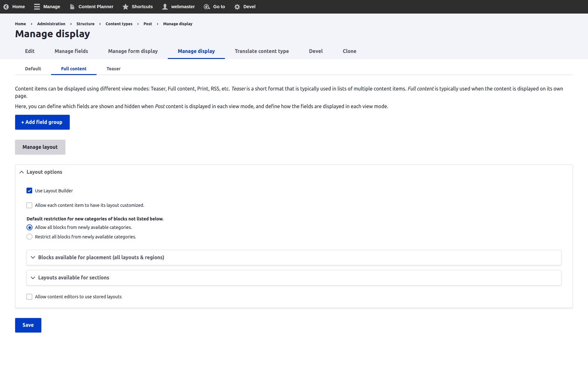Enable per-item layout customization checkbox
This screenshot has height=368, width=588.
pos(29,205)
